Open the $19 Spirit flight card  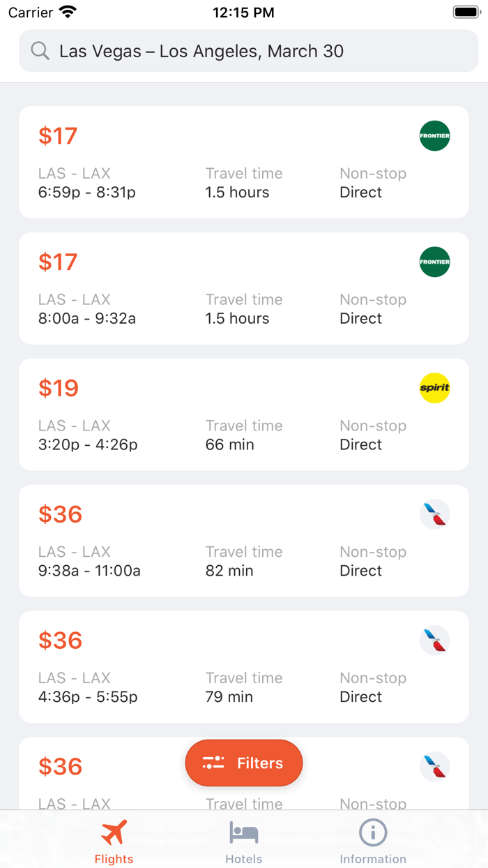pyautogui.click(x=244, y=414)
